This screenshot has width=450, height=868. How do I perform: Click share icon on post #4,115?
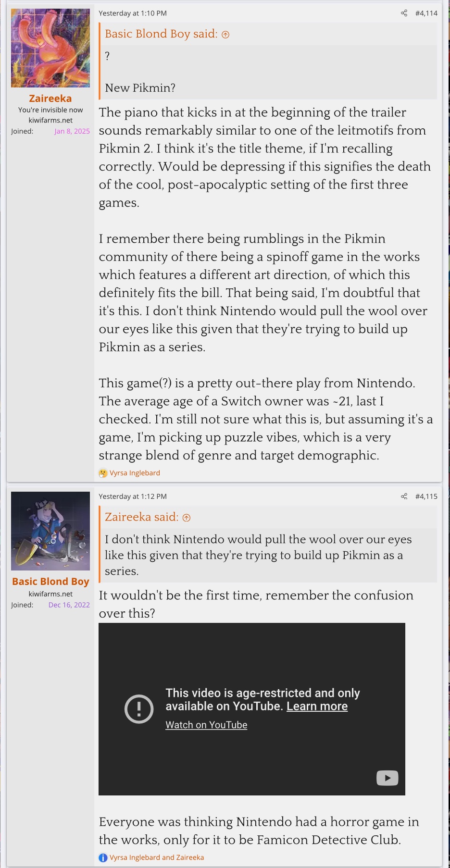pyautogui.click(x=404, y=496)
